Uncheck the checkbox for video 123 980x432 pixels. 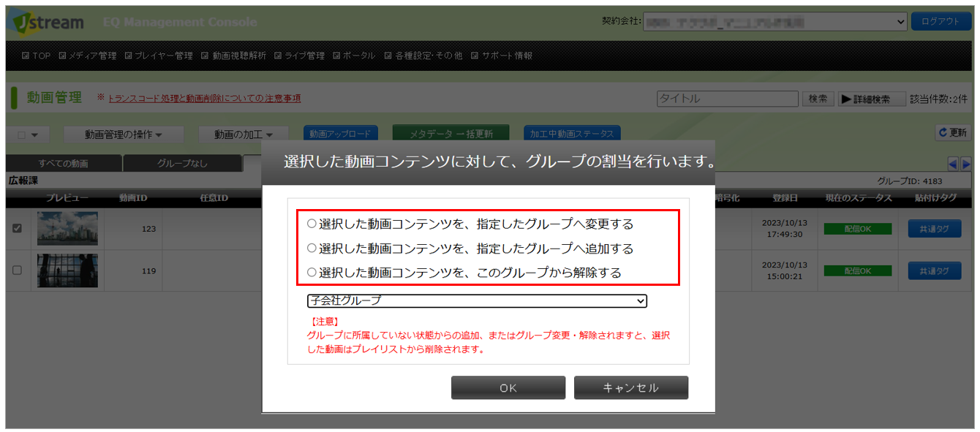(18, 229)
